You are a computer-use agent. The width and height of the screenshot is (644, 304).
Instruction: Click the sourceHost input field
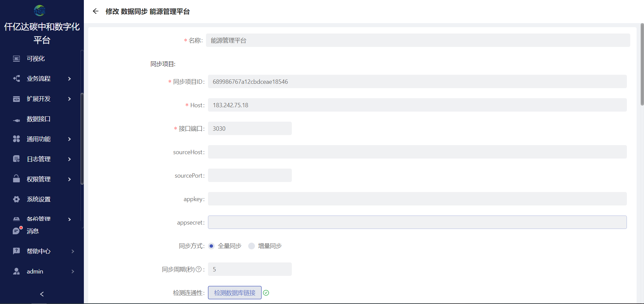[417, 152]
